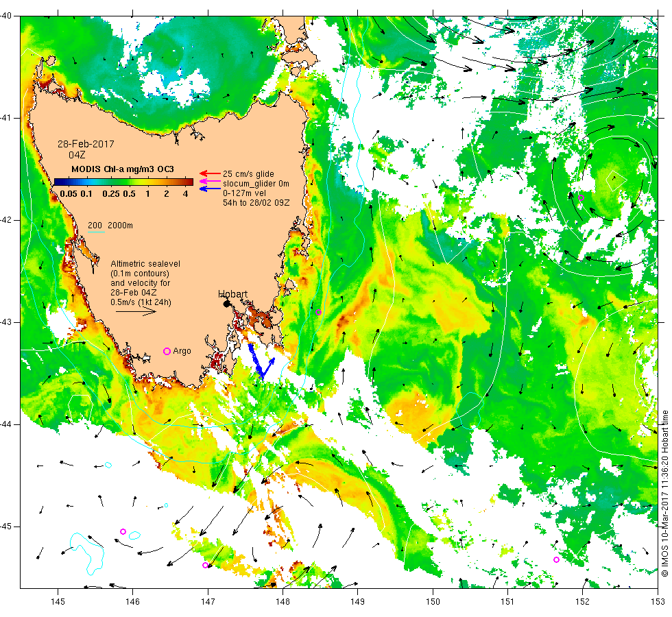
Task: Click the Argo float circle inside the eddy
Action: [581, 198]
